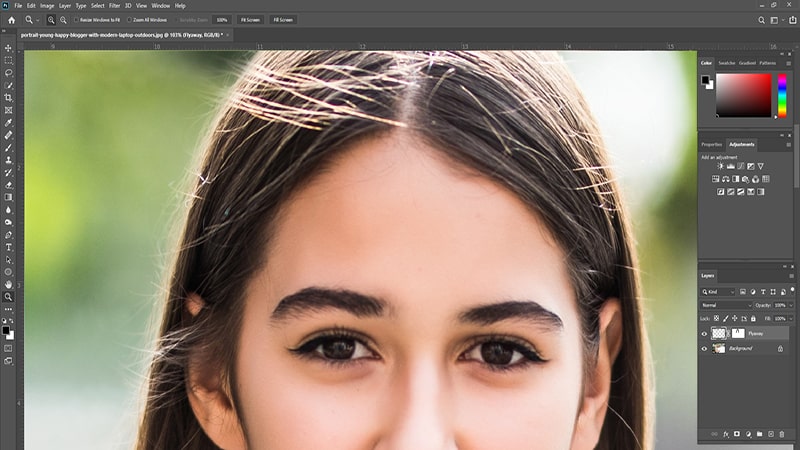Select the Lasso tool

click(x=8, y=73)
